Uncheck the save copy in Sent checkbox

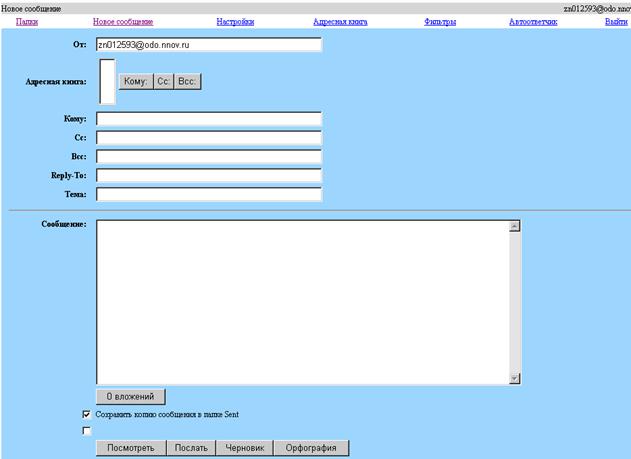(86, 414)
